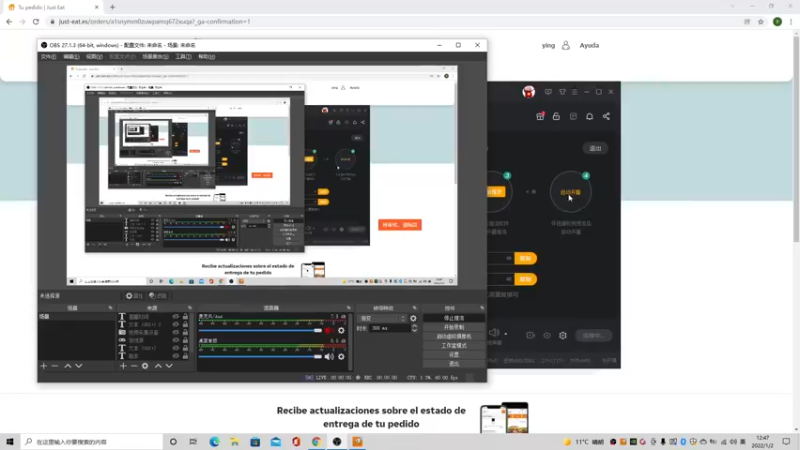Adjust the microphone/Aux volume slider in OBS mixer
This screenshot has height=450, width=800.
tap(260, 331)
